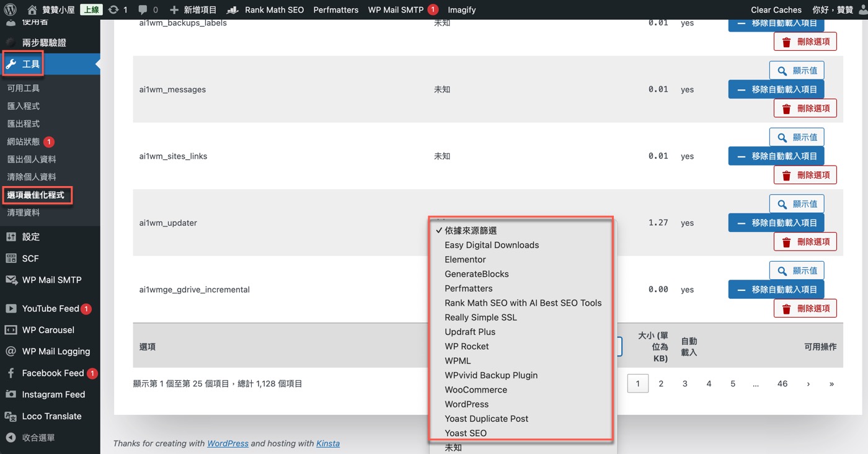868x454 pixels.
Task: Click 刪除選項 trash icon for ai1wm_updater
Action: point(786,242)
